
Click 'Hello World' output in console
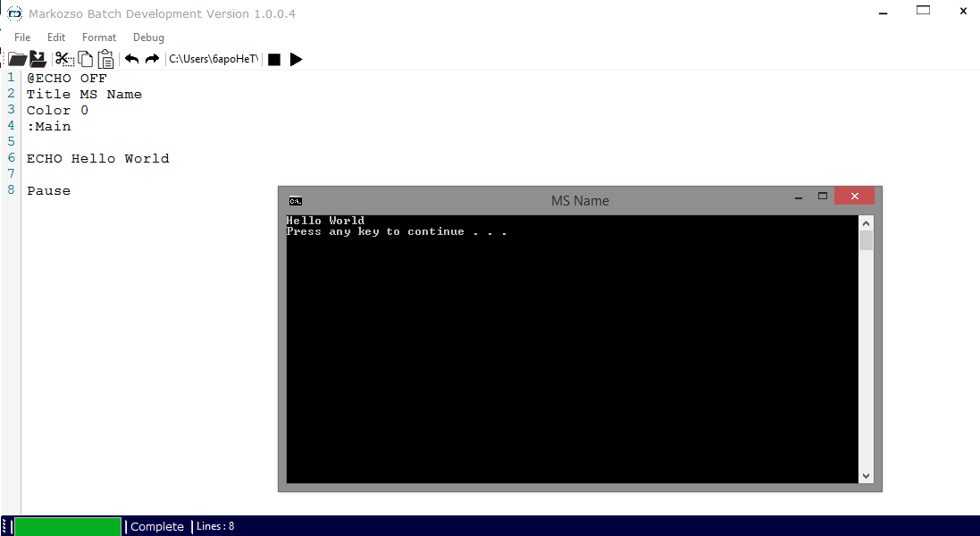pos(325,221)
